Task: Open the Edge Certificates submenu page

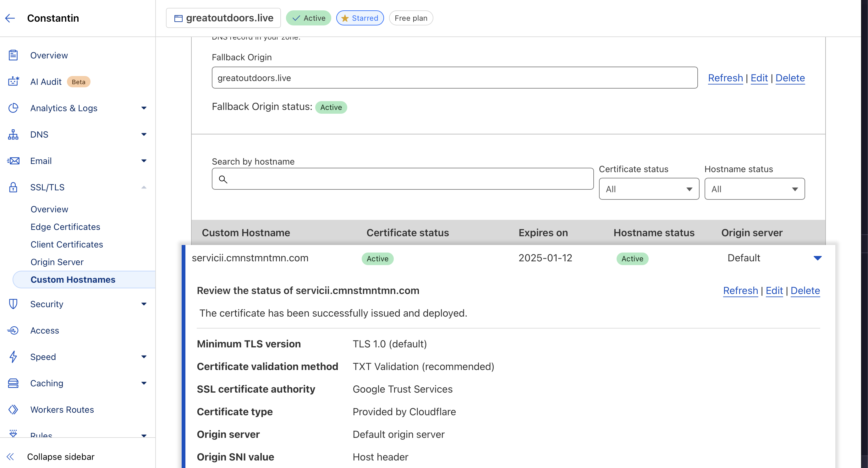Action: (65, 226)
